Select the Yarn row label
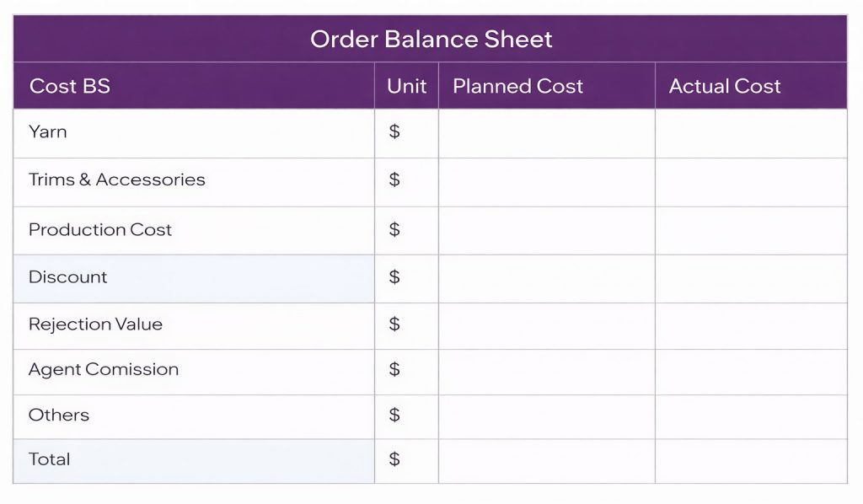This screenshot has width=863, height=504. tap(48, 132)
